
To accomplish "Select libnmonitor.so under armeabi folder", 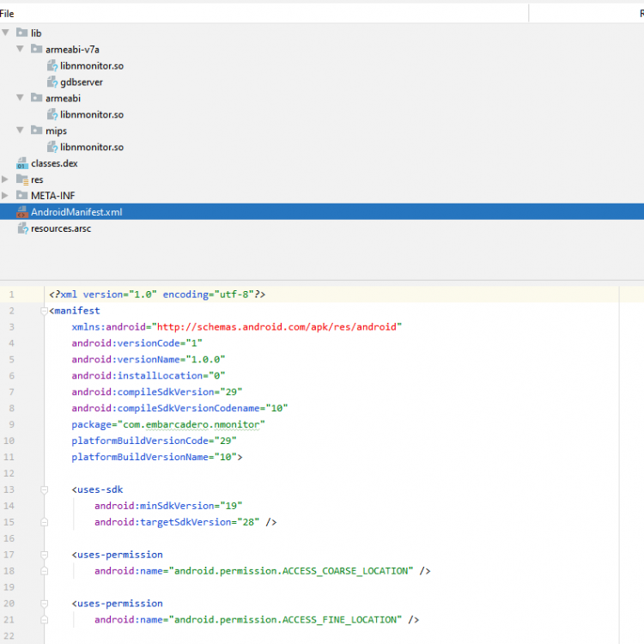I will click(92, 114).
